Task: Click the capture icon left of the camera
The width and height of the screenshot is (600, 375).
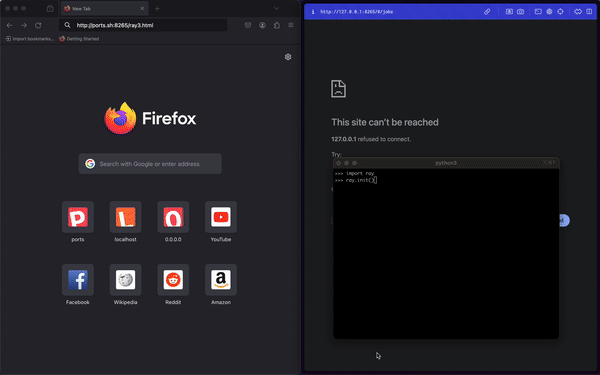Action: click(x=509, y=12)
